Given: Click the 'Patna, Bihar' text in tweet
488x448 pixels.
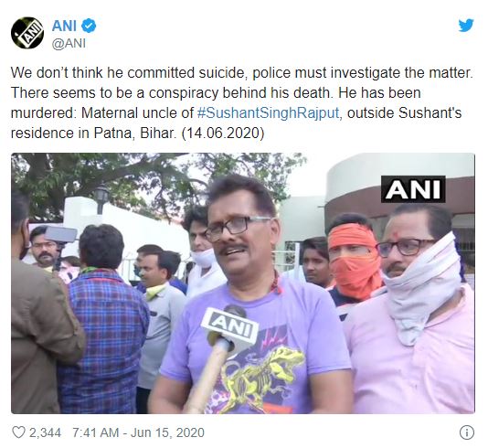Looking at the screenshot, I should [x=133, y=133].
